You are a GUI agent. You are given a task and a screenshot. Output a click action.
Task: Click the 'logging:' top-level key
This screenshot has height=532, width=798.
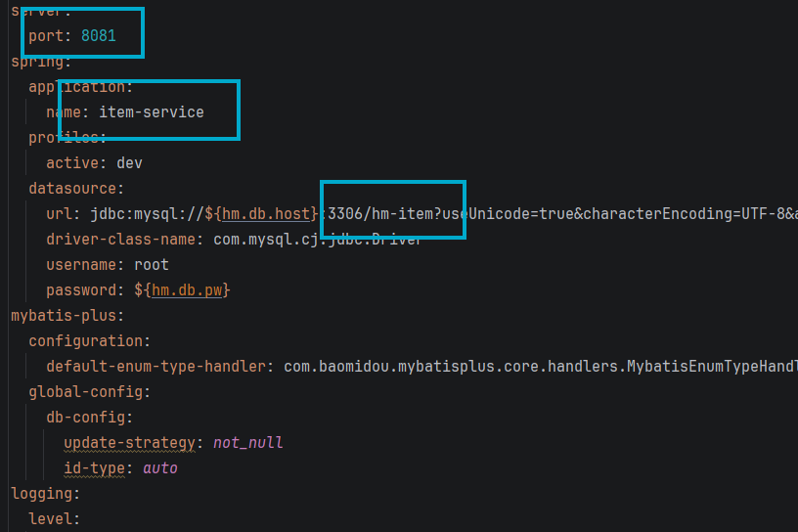point(46,494)
